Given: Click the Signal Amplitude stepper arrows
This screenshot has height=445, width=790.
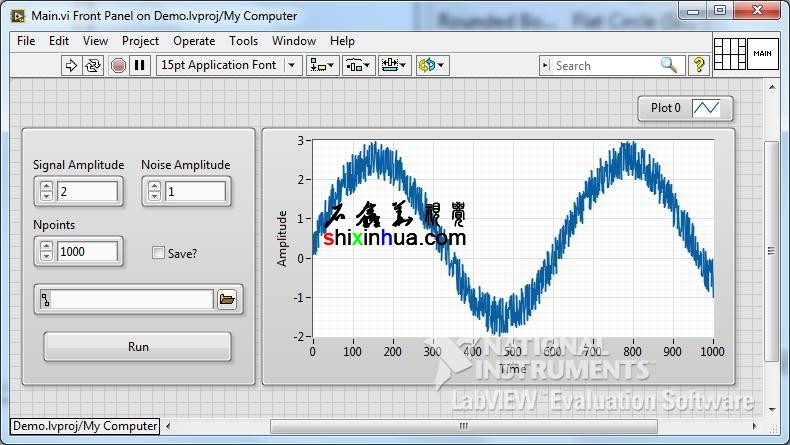Looking at the screenshot, I should click(46, 191).
